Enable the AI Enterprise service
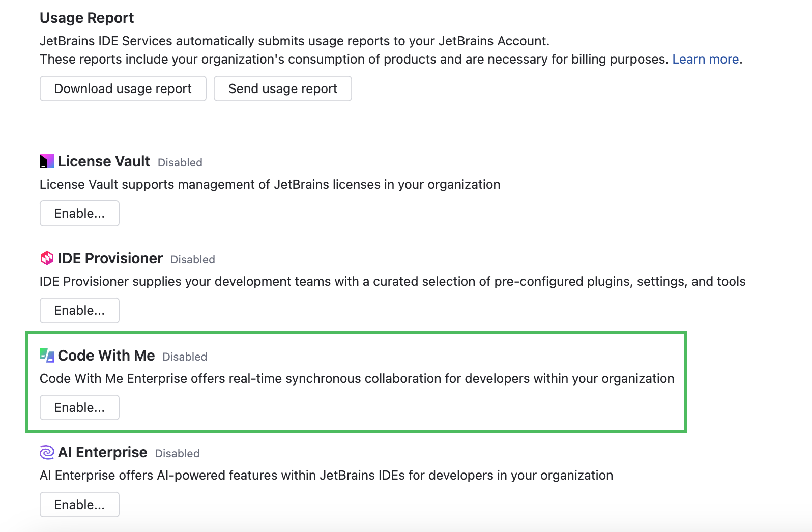812x532 pixels. [79, 505]
